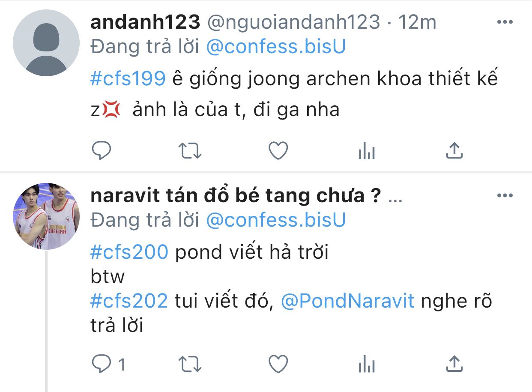Like the naravit #cfs200 tweet

coord(278,365)
